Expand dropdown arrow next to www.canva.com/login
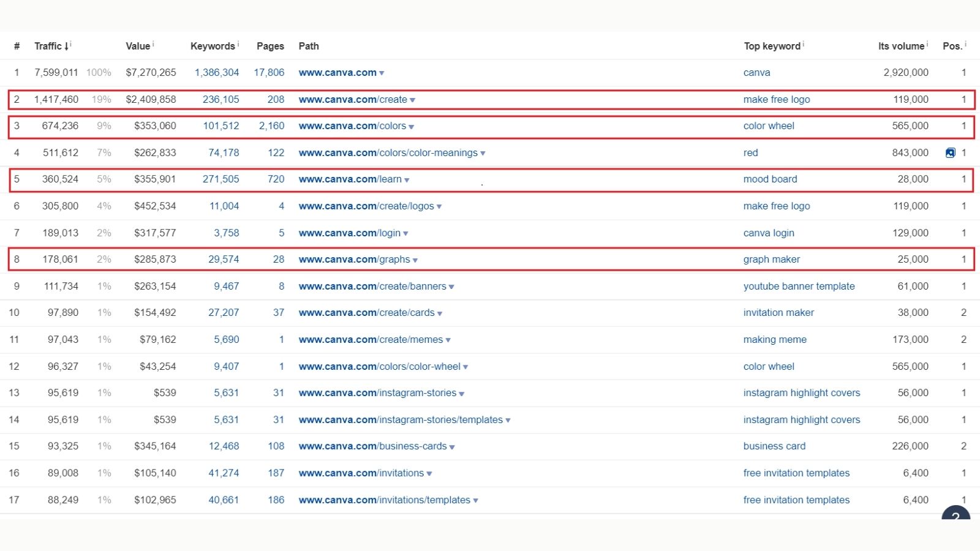 (405, 234)
